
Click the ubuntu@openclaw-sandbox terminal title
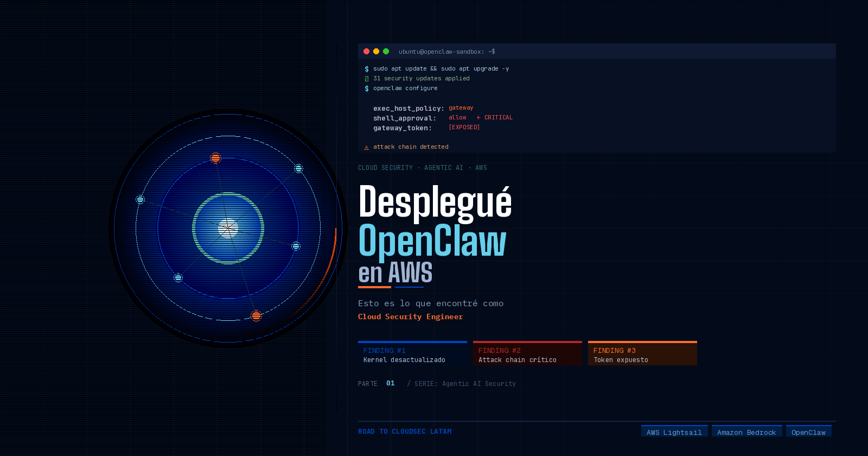(x=446, y=52)
